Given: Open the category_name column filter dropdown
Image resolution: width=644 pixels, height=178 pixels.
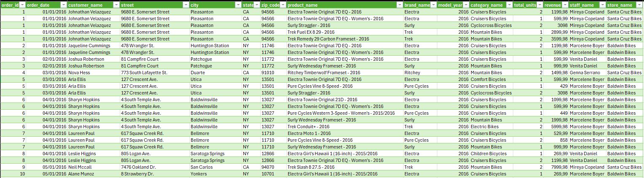Looking at the screenshot, I should point(509,5).
